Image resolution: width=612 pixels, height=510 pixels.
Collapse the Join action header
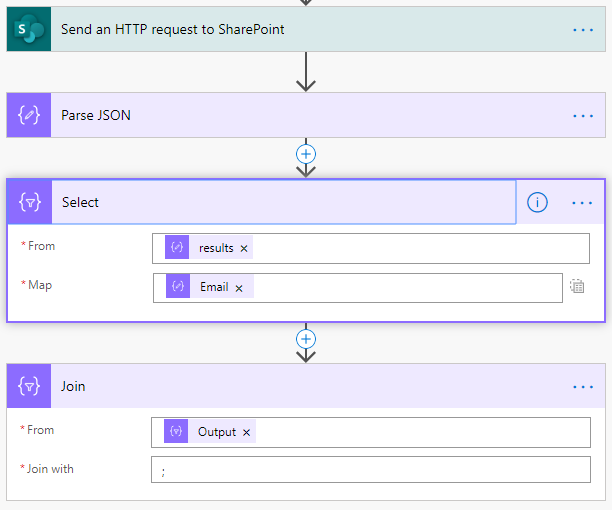(x=308, y=386)
